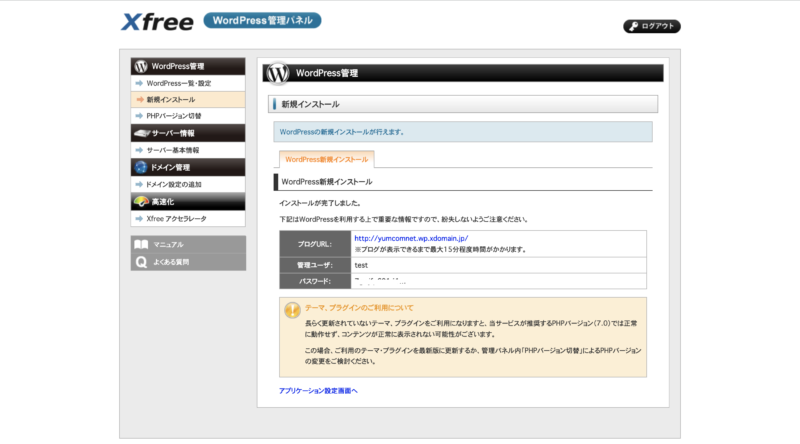Click the warning icon in notice box
The width and height of the screenshot is (800, 444).
tap(292, 310)
